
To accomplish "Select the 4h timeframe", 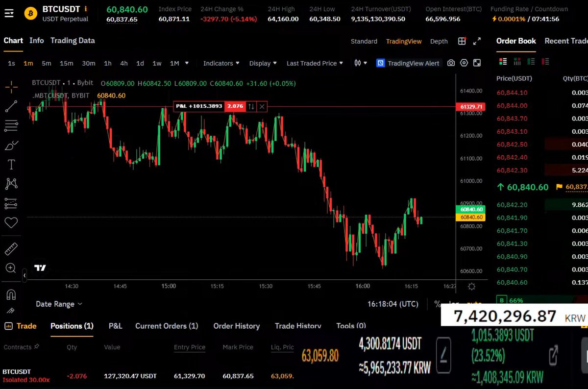I will click(123, 63).
